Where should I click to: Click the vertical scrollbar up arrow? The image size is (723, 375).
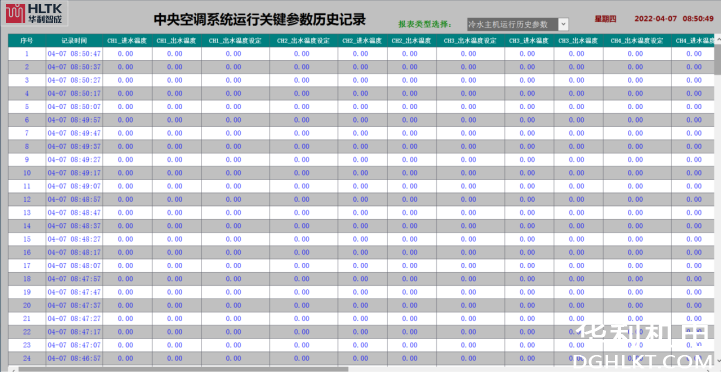(718, 40)
